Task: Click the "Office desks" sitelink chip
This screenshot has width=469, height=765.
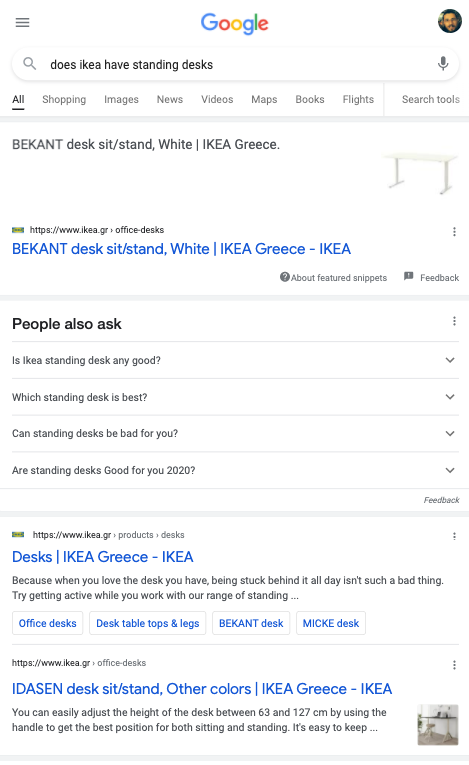Action: 47,623
